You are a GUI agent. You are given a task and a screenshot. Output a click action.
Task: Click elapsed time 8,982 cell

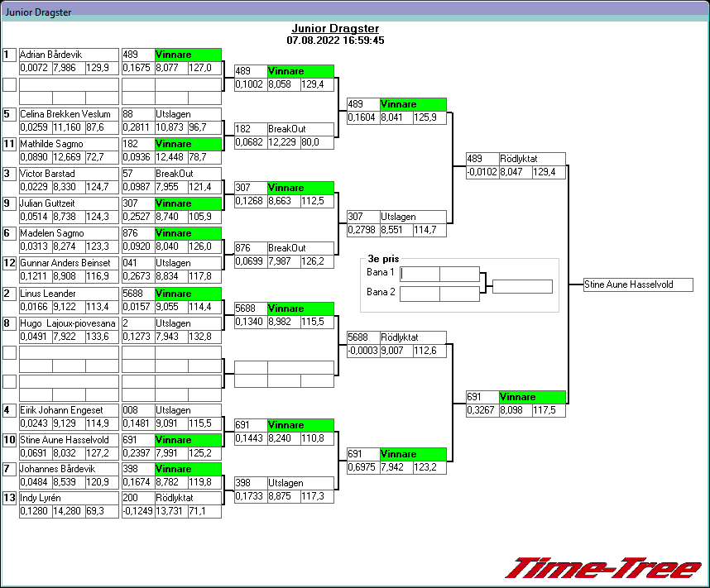pos(284,322)
